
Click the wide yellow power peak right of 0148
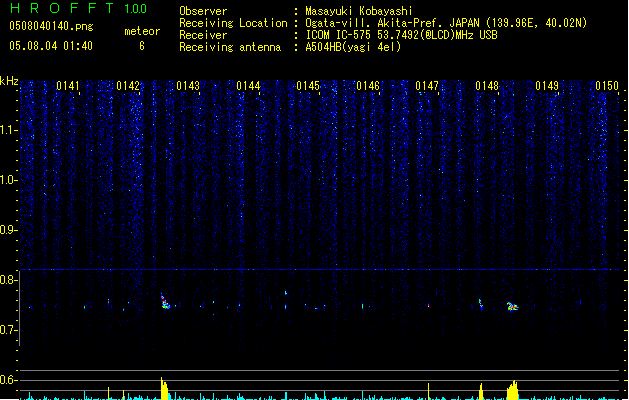pos(513,390)
